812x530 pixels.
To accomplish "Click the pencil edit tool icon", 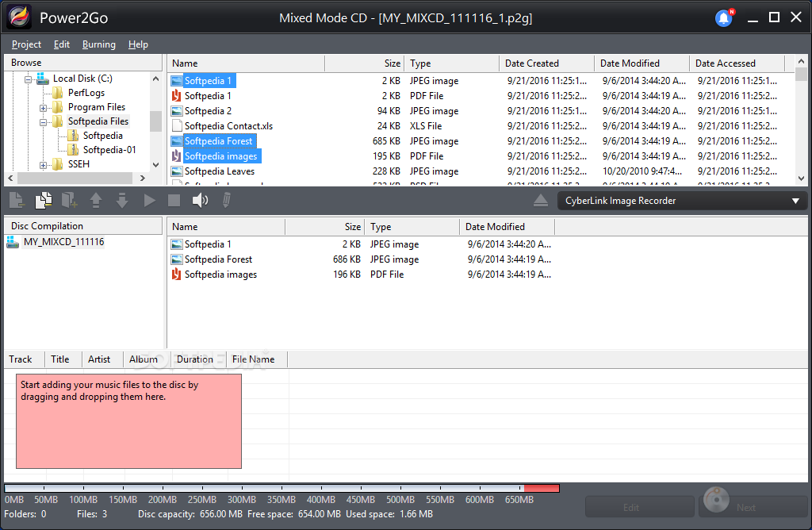I will 226,201.
